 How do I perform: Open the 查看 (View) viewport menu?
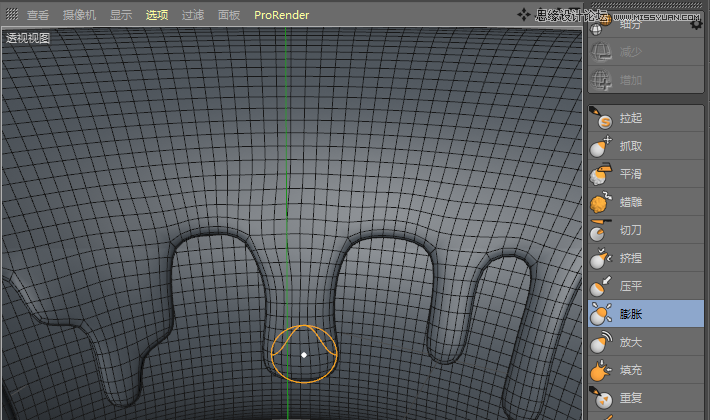pyautogui.click(x=38, y=15)
